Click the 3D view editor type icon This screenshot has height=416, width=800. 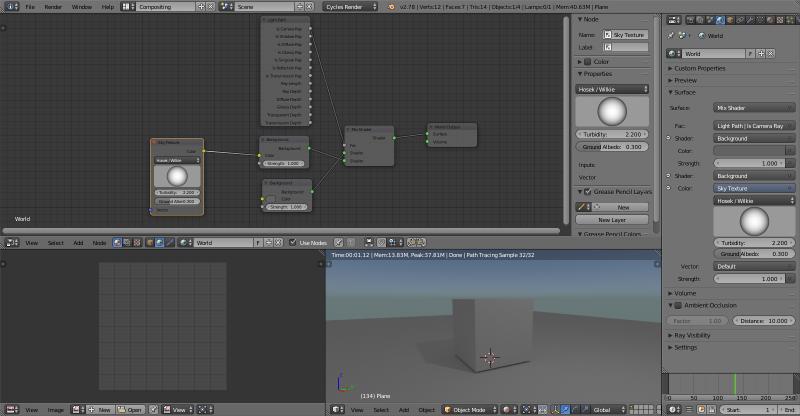336,410
